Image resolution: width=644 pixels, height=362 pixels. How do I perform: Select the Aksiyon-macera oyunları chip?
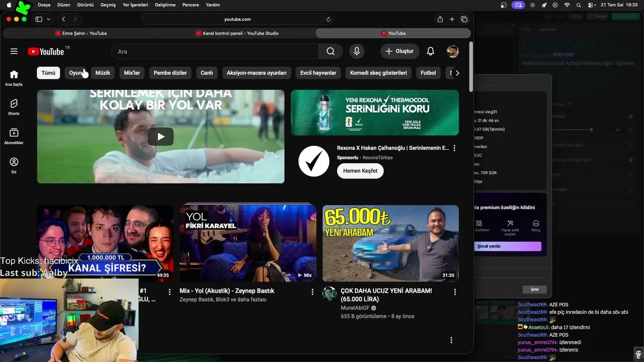(x=257, y=73)
